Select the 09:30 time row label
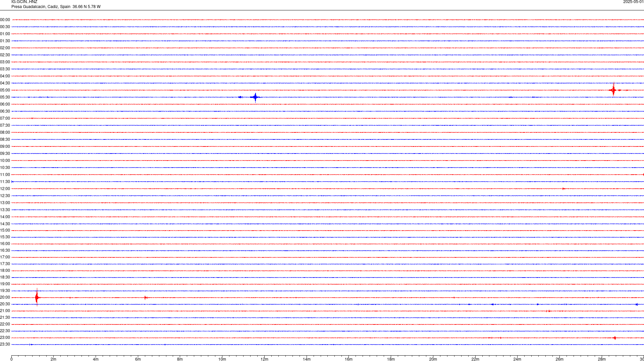This screenshot has width=644, height=362. (5, 154)
